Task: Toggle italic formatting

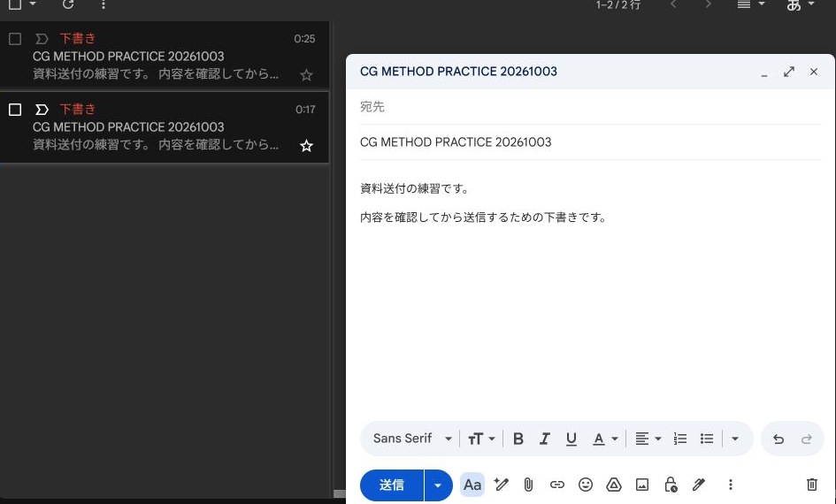Action: [x=544, y=439]
